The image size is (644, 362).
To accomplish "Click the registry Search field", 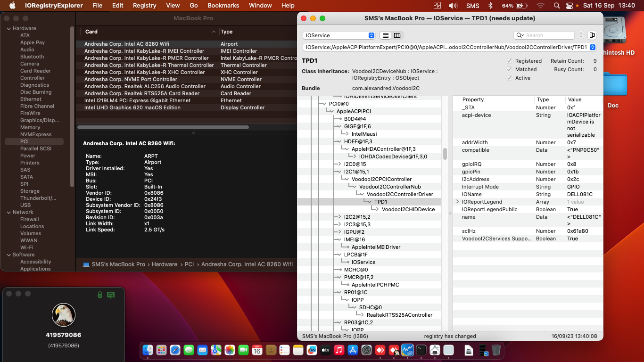I will (x=547, y=35).
